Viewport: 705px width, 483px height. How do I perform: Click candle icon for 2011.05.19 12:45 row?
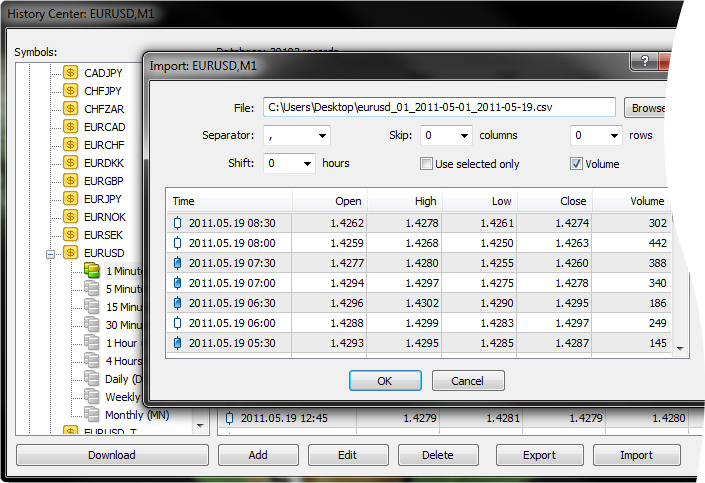(x=229, y=418)
